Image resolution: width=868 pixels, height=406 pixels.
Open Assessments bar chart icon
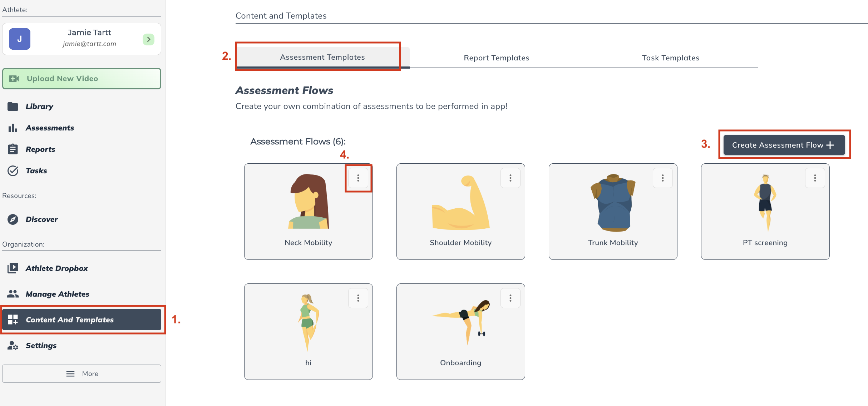coord(13,128)
